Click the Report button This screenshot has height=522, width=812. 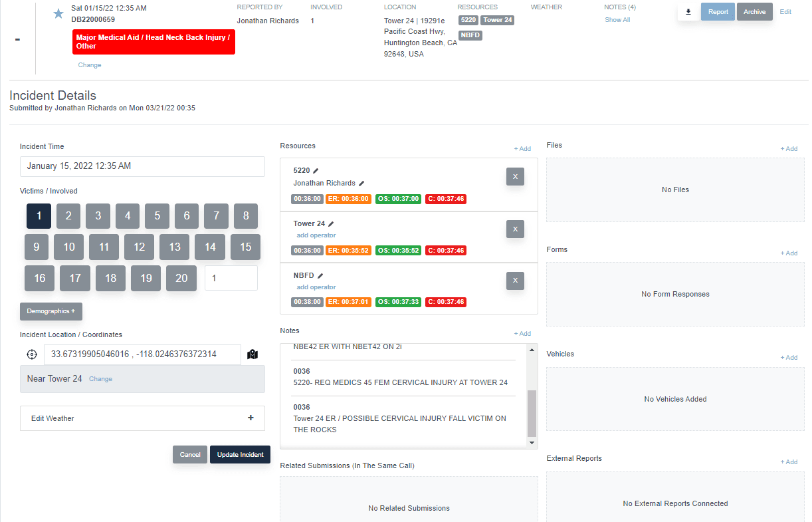(718, 12)
